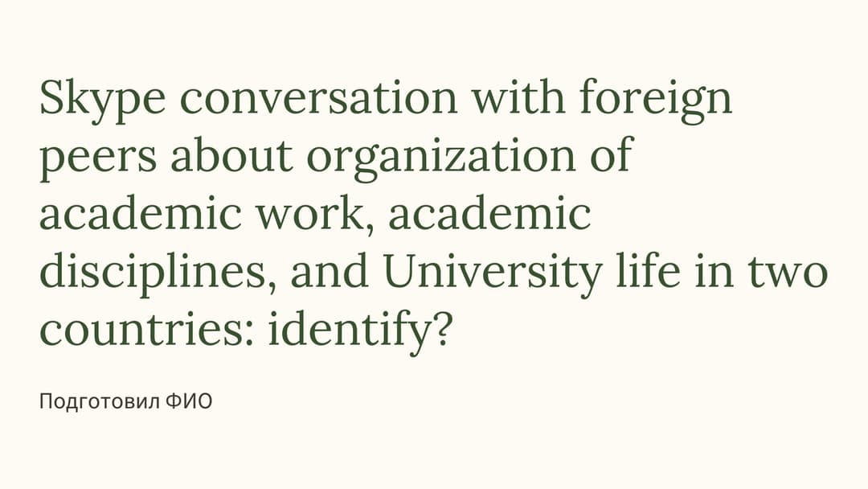
Task: Place cursor on the word "countries:"
Action: 147,330
